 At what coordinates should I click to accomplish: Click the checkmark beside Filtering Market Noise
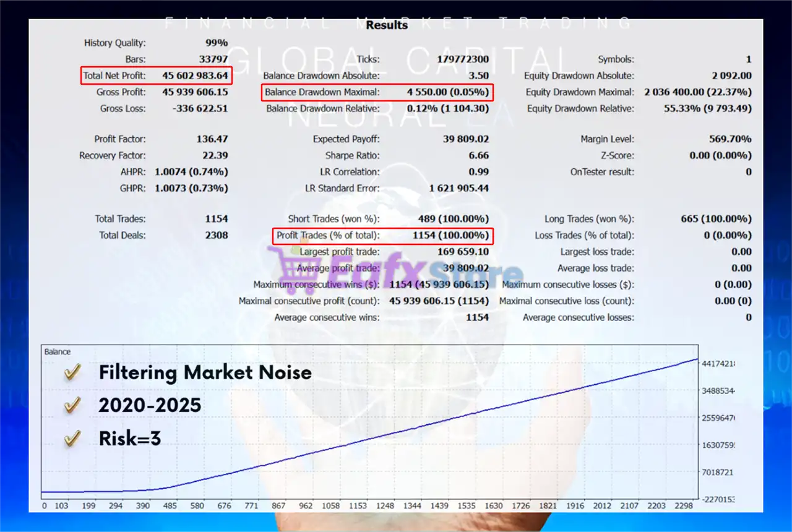[x=73, y=372]
